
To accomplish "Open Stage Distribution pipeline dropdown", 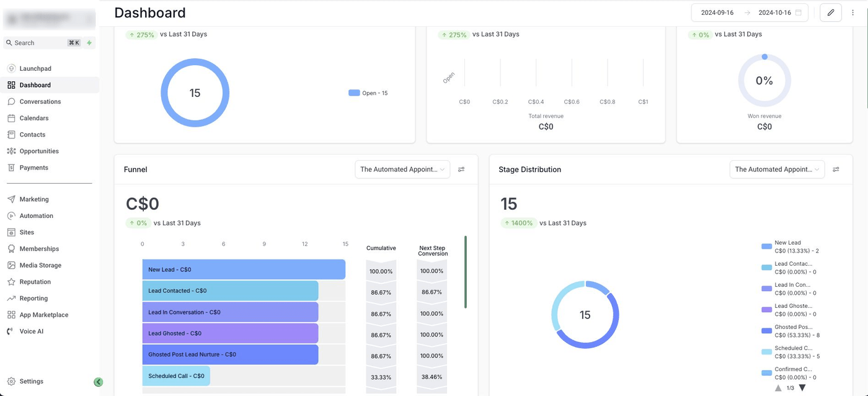I will (777, 169).
